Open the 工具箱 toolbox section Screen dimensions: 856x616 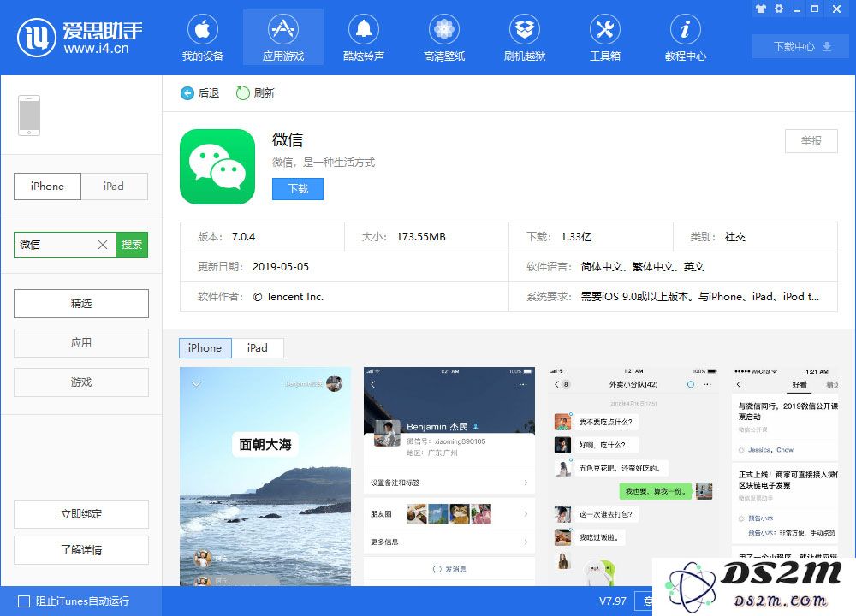605,37
